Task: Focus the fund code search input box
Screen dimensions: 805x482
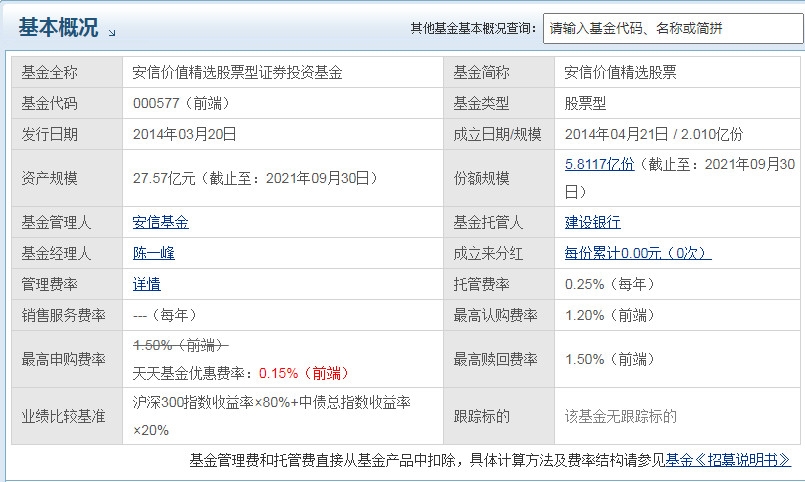Action: (670, 29)
